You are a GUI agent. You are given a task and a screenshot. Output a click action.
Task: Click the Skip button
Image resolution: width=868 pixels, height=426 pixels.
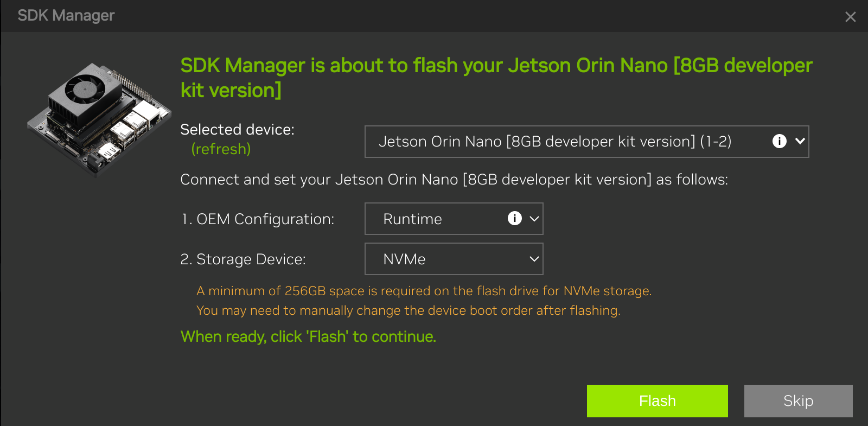(797, 400)
